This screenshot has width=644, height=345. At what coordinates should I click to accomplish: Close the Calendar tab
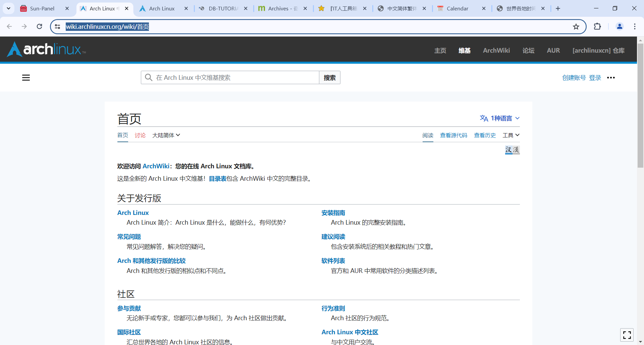coord(484,8)
